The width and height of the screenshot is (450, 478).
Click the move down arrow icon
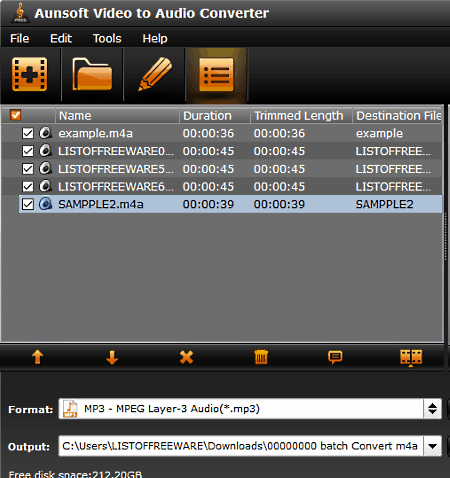(x=112, y=357)
